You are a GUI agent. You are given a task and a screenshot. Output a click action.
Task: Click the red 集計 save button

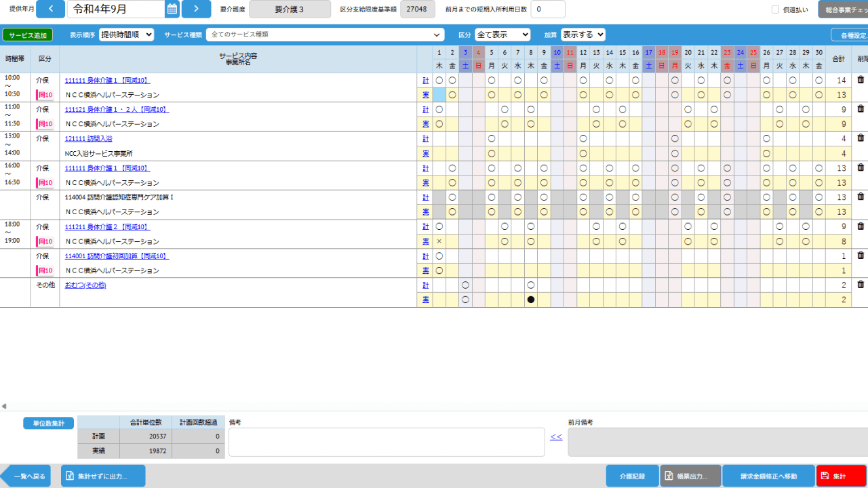tap(841, 476)
